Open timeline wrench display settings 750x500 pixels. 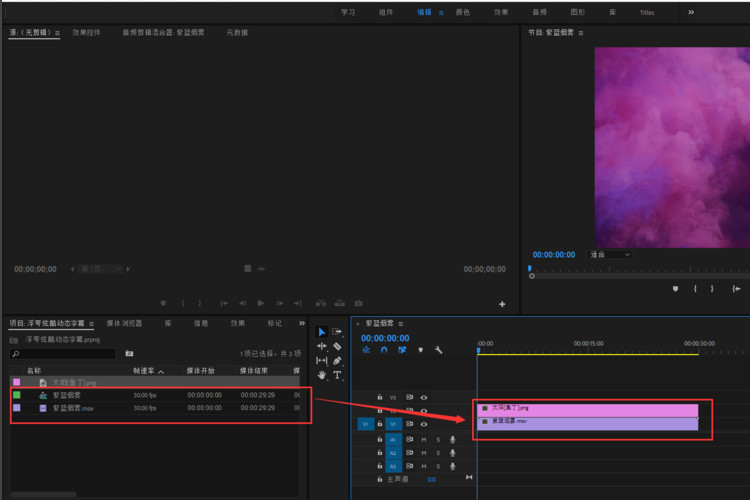[438, 350]
